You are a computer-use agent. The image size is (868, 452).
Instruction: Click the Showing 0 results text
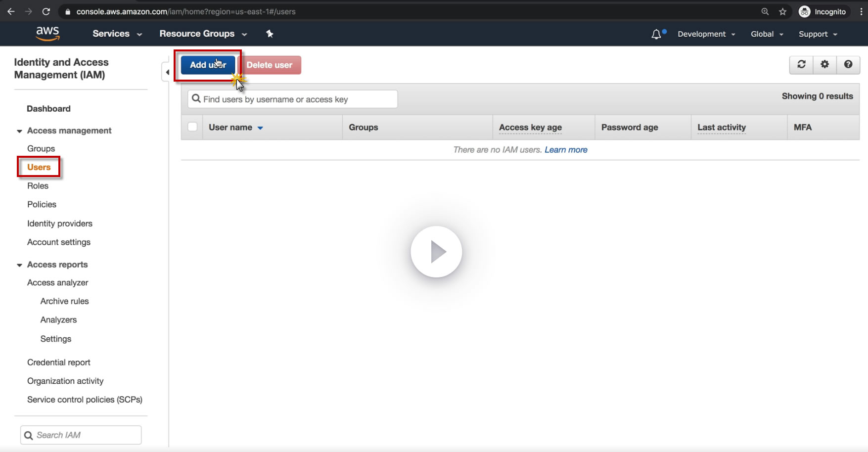(817, 96)
